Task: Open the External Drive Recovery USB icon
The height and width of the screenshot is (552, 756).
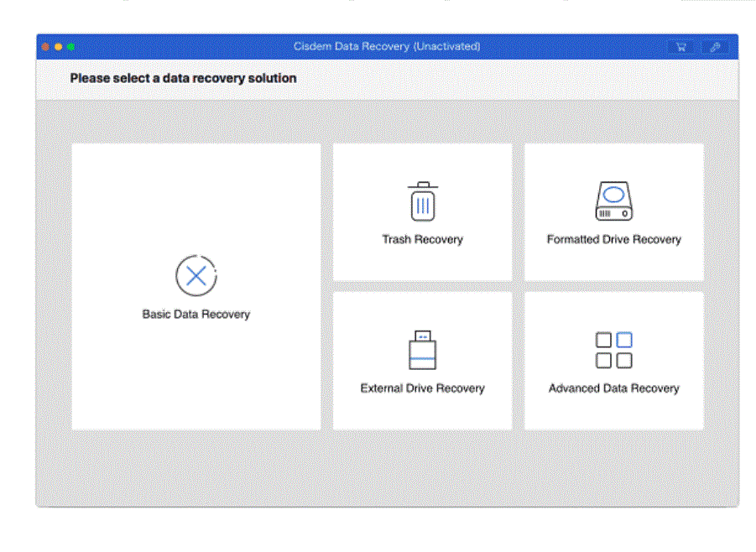Action: (x=422, y=350)
